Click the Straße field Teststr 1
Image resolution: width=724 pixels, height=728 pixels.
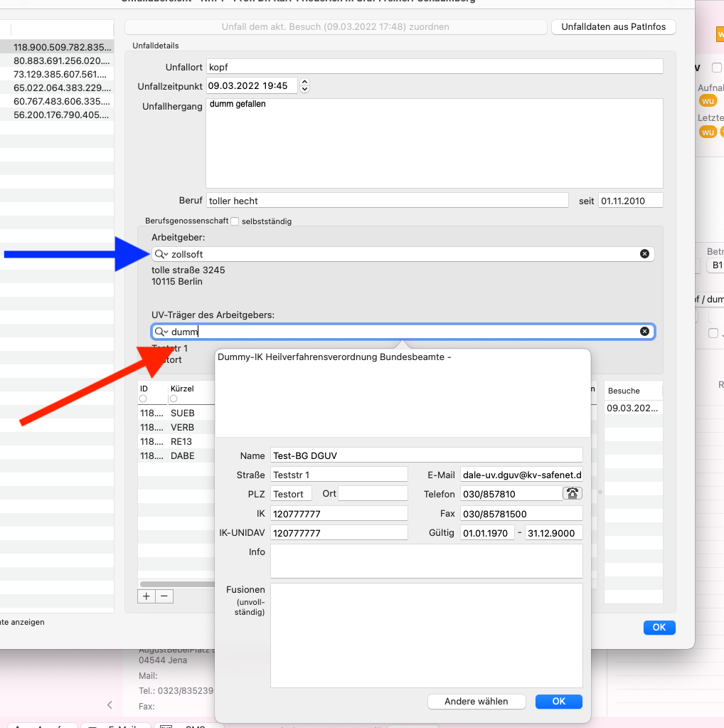pos(339,475)
